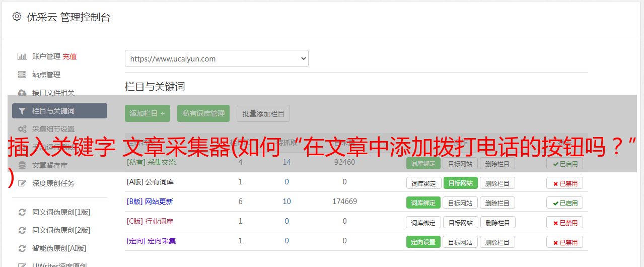Viewport: 644px width, 267px height.
Task: Click 目标网站 for the 行业词库 row
Action: pos(460,223)
